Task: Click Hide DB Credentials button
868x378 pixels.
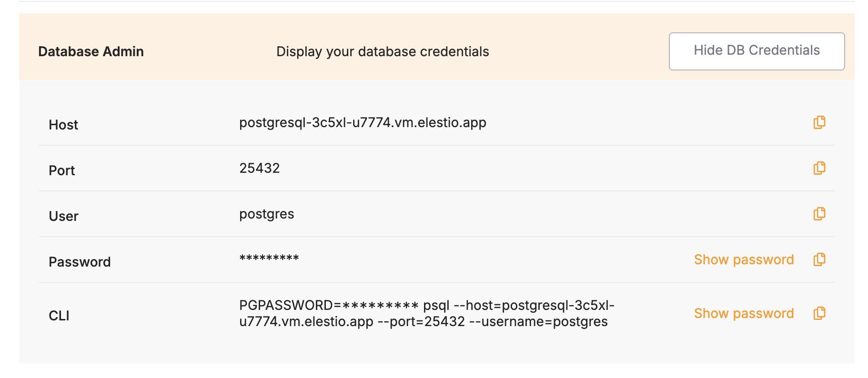Action: click(757, 51)
